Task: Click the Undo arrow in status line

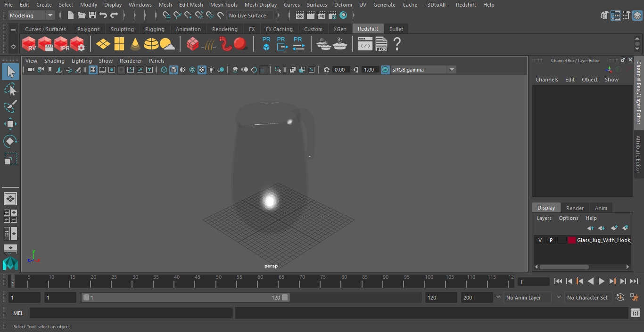Action: pos(103,16)
